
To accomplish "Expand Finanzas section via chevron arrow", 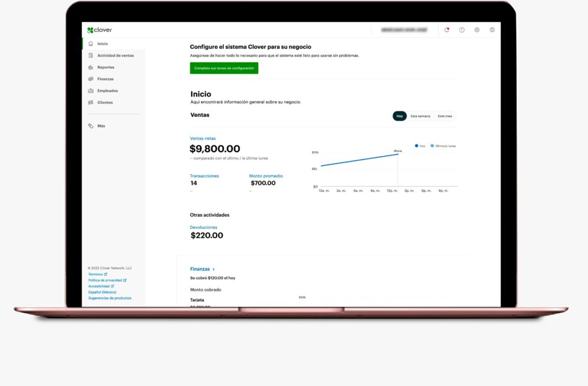I will [x=214, y=269].
